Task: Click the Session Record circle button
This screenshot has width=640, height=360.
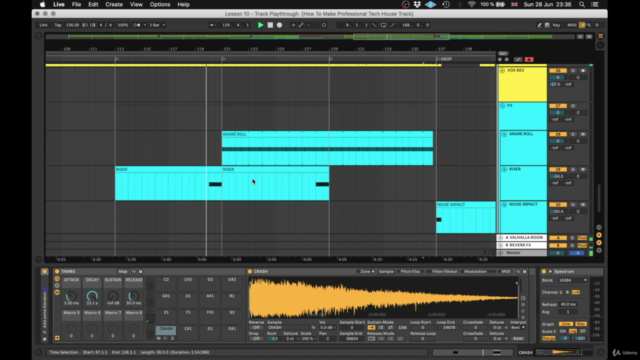Action: click(324, 25)
